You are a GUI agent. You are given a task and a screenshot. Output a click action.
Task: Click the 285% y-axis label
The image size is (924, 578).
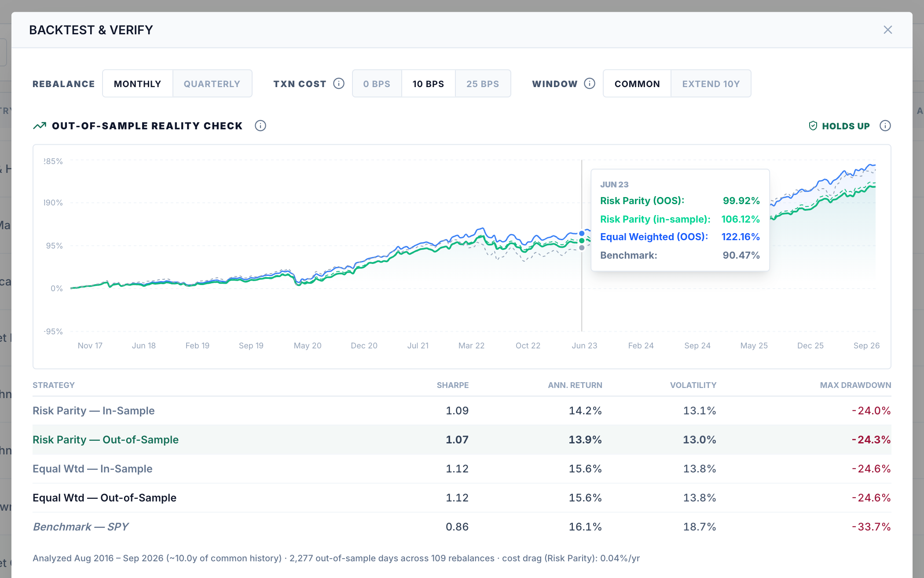pyautogui.click(x=53, y=161)
